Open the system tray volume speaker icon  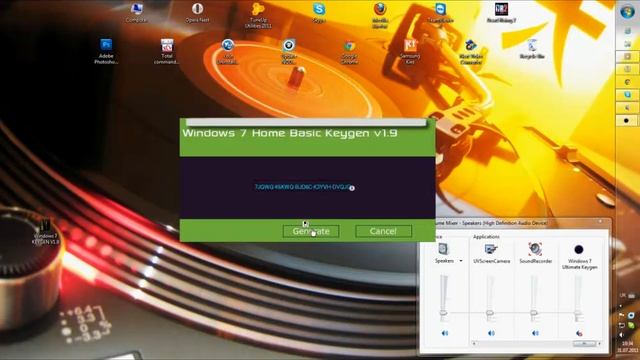tap(621, 334)
